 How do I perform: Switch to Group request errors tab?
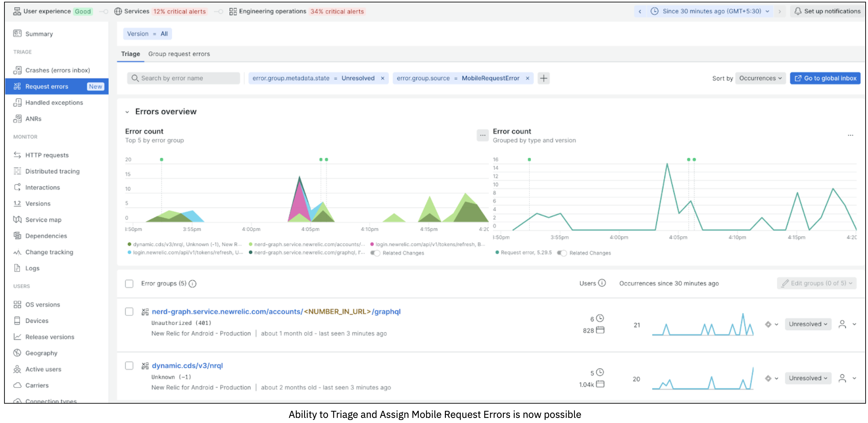179,54
